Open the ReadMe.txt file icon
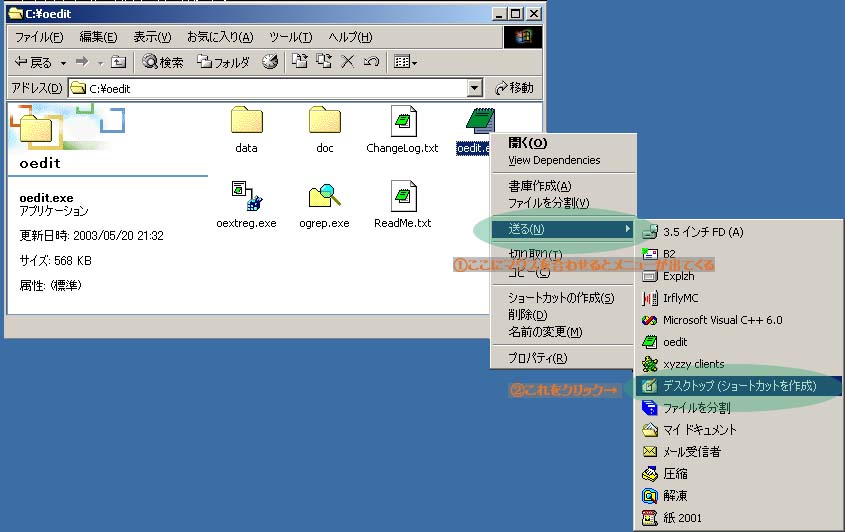 tap(402, 195)
